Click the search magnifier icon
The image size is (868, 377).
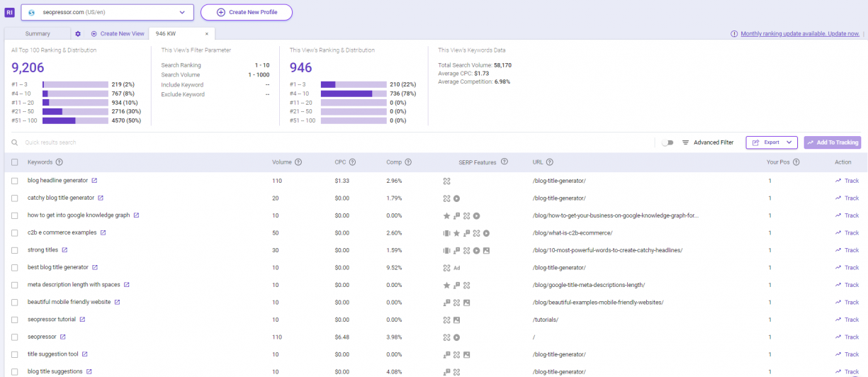(x=14, y=142)
